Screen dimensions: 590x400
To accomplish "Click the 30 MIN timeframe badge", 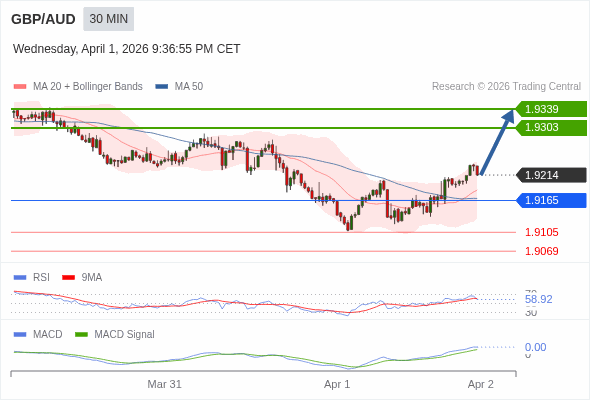I will pyautogui.click(x=108, y=19).
